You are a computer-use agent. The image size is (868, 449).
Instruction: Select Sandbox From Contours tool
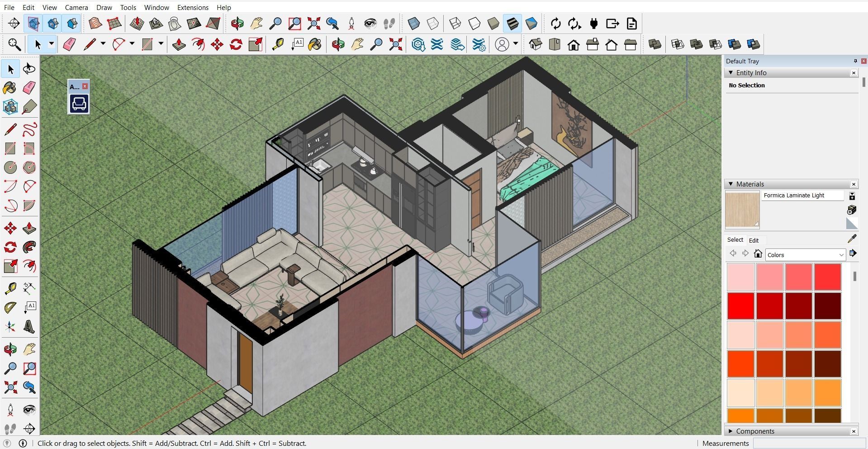95,24
